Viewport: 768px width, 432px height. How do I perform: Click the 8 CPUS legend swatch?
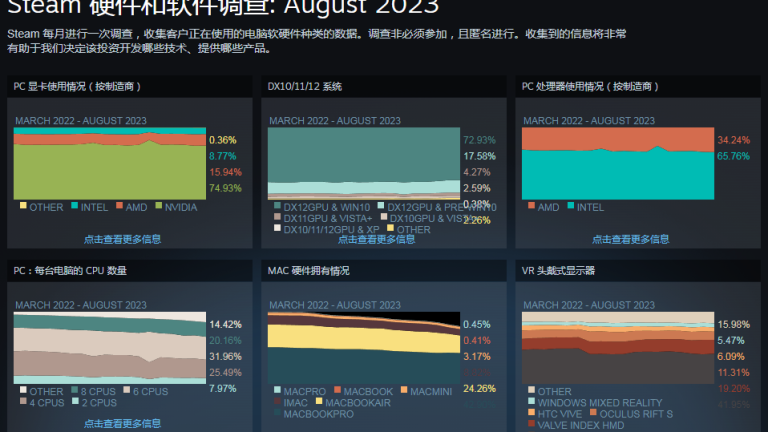74,389
